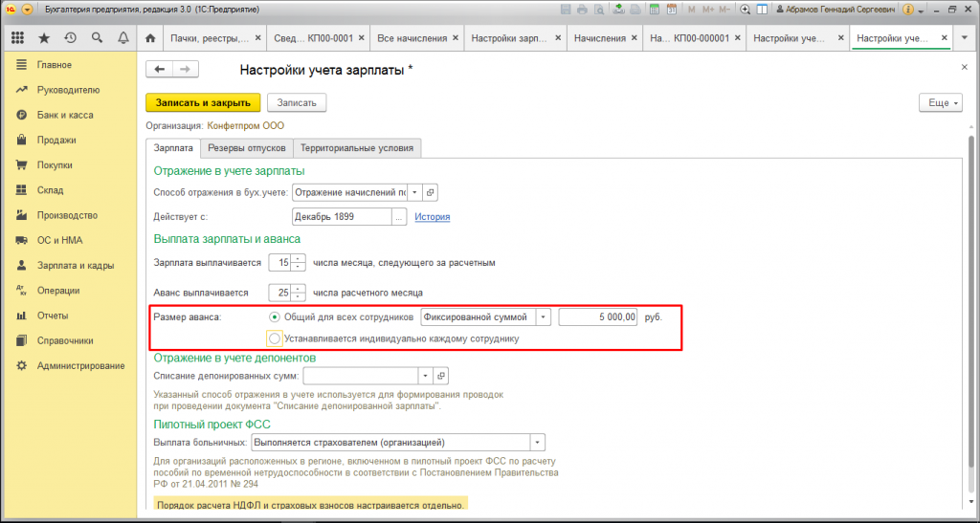
Task: Click the advance amount 5 000,00 field
Action: (599, 316)
